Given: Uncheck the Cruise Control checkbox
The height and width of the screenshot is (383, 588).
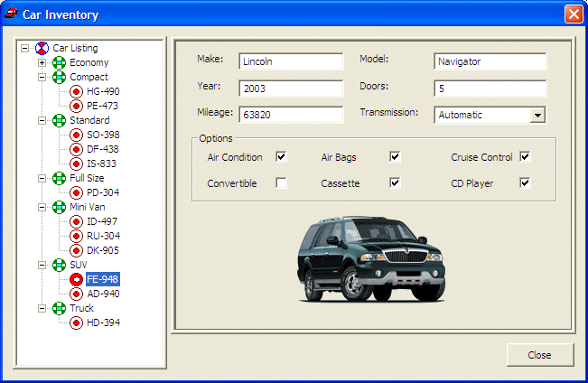Looking at the screenshot, I should (525, 156).
